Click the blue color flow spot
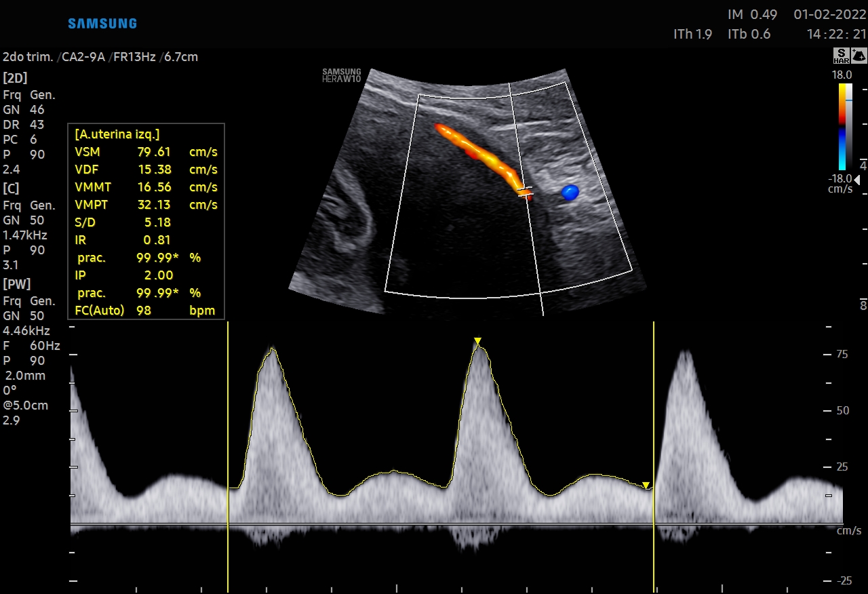Image resolution: width=868 pixels, height=594 pixels. 570,193
